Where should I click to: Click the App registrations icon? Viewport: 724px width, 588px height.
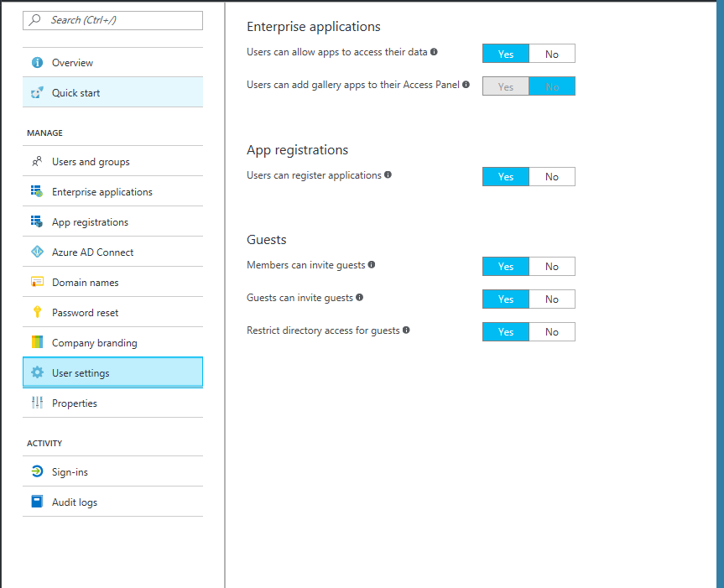pyautogui.click(x=37, y=221)
